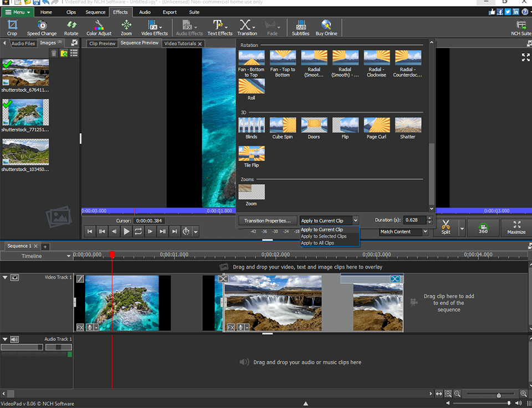Open NCH Suite from the toolbar
The height and width of the screenshot is (408, 532).
520,27
